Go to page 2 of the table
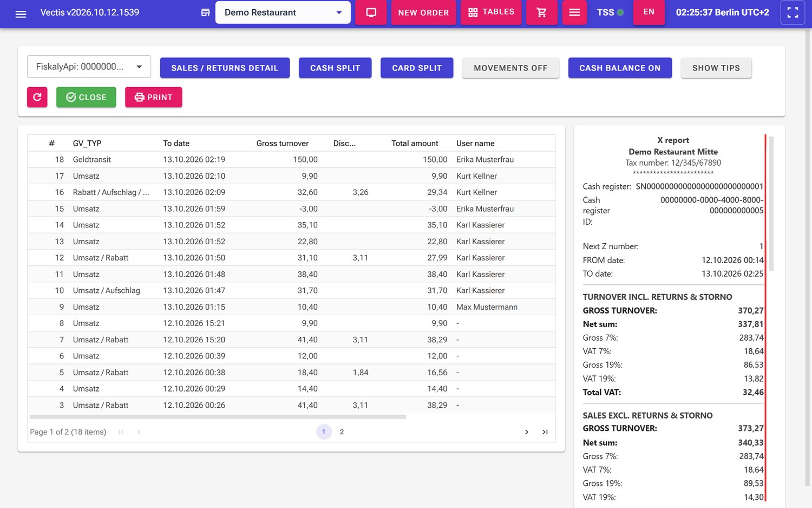The width and height of the screenshot is (812, 508). 342,432
